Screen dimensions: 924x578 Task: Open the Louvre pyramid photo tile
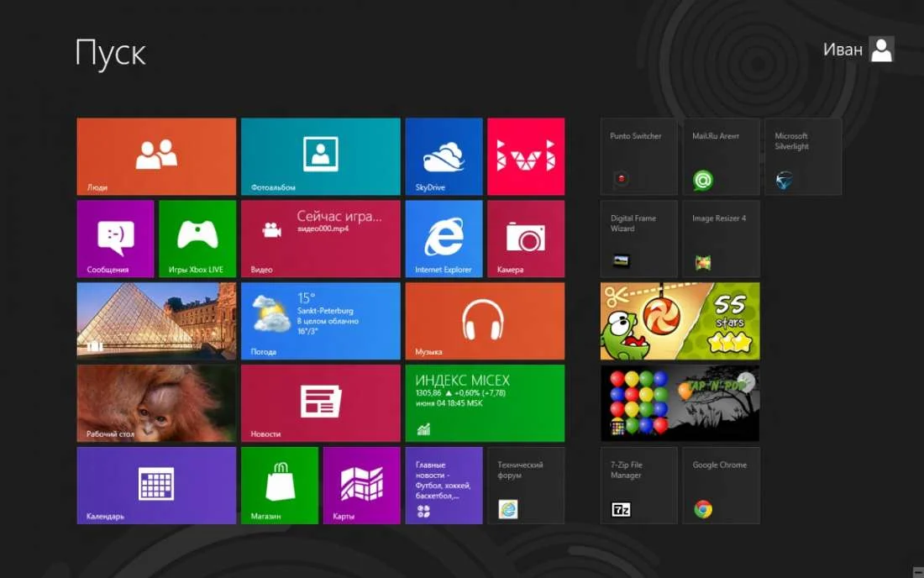(156, 321)
